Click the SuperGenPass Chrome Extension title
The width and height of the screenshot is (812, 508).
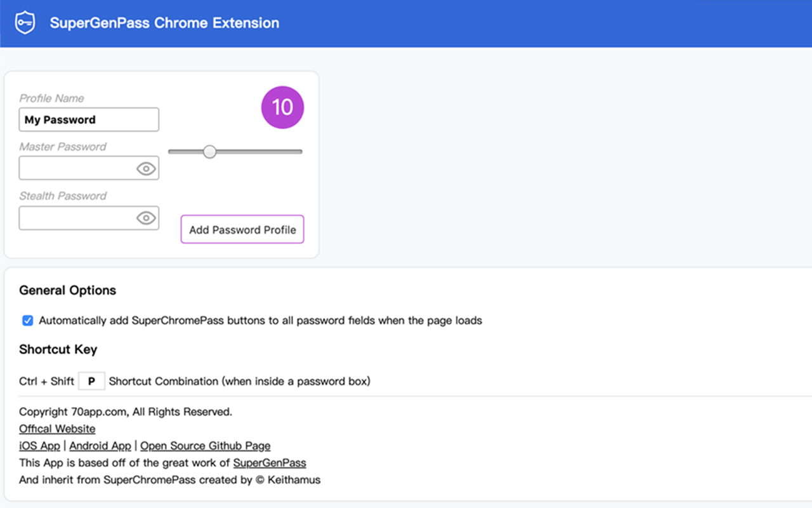(164, 23)
